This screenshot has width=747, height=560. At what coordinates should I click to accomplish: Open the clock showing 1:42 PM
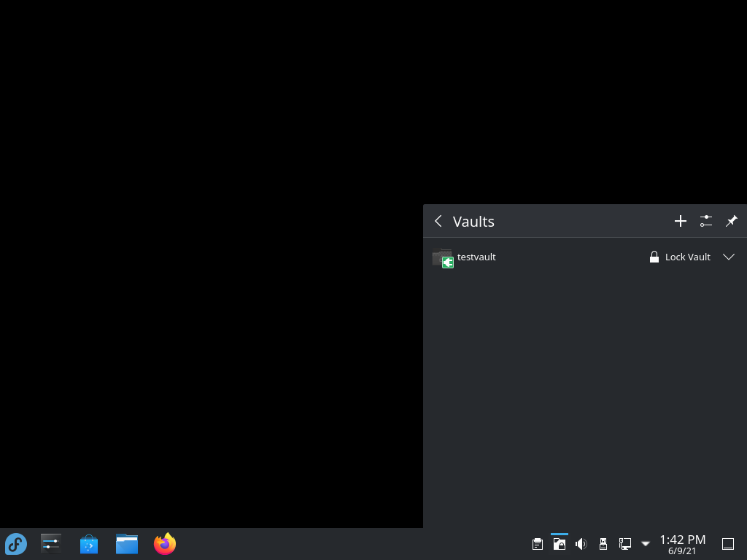(x=683, y=544)
